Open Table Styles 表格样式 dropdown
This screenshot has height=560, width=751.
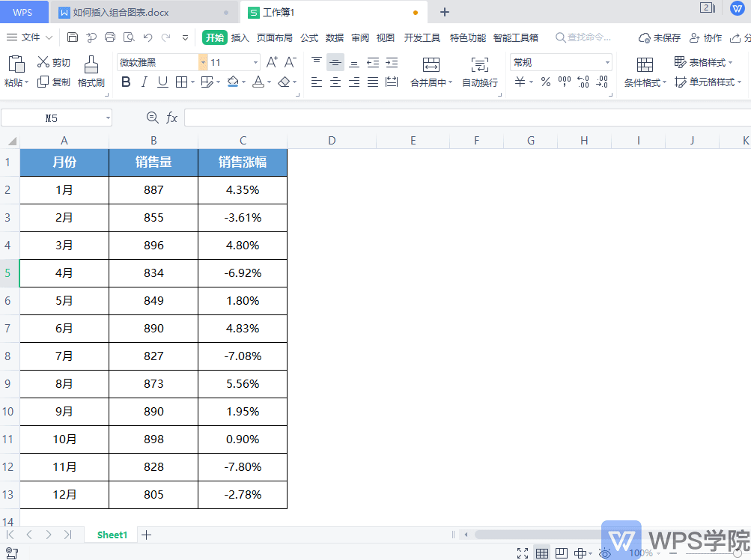(x=703, y=62)
